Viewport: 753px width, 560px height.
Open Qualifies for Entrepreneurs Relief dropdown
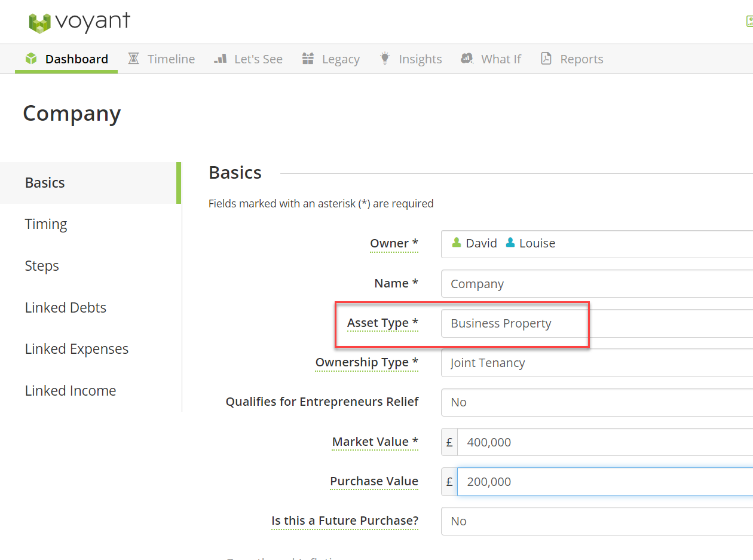coord(597,402)
